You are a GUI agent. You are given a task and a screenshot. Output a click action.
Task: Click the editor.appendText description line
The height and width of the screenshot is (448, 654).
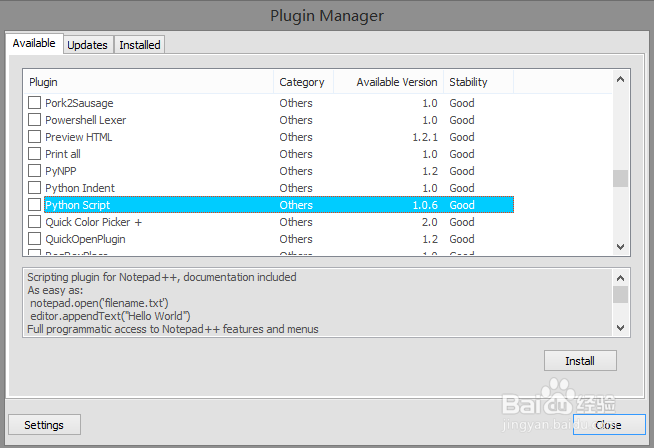pos(110,316)
